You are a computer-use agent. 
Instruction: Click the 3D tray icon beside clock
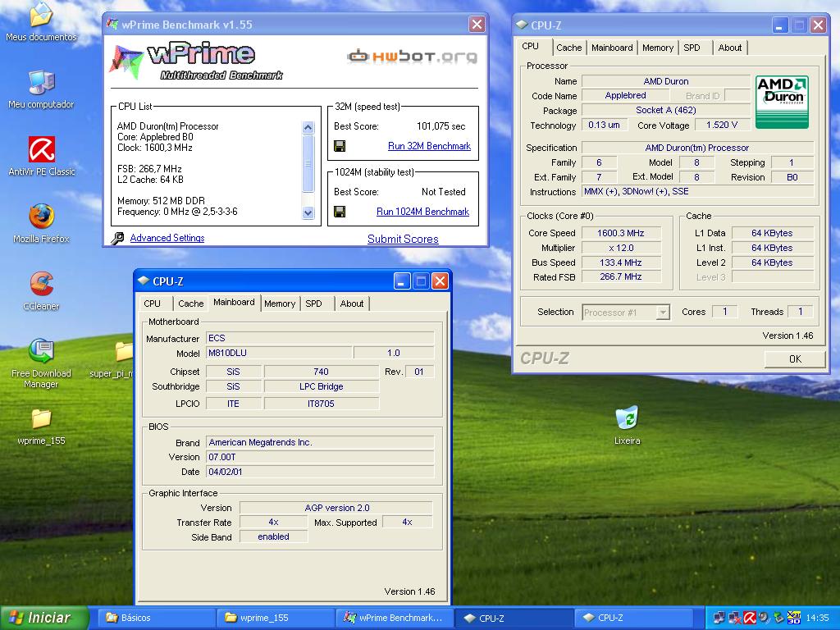793,618
